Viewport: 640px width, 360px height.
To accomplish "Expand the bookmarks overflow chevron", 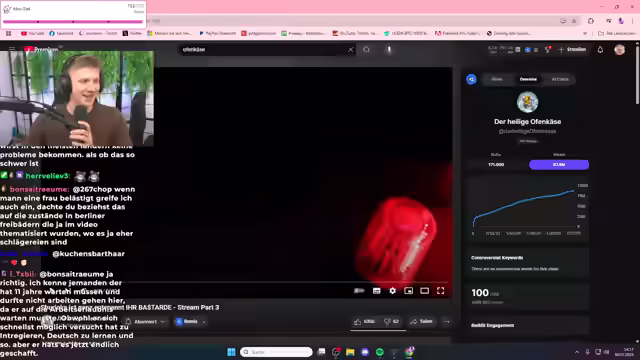I will point(585,33).
